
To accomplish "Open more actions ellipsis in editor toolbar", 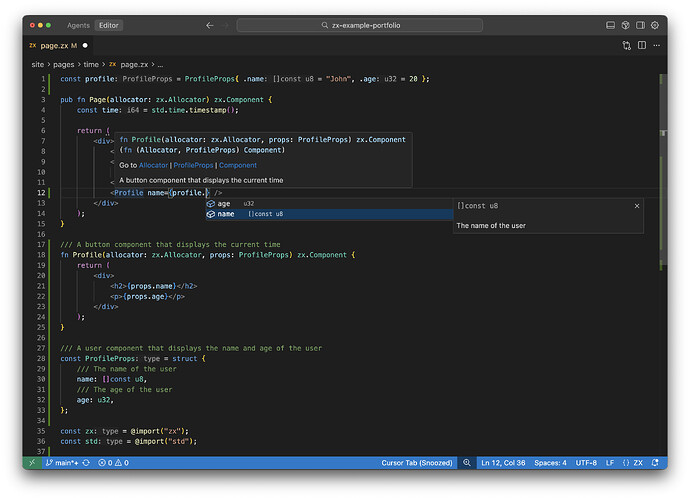I will [x=655, y=45].
